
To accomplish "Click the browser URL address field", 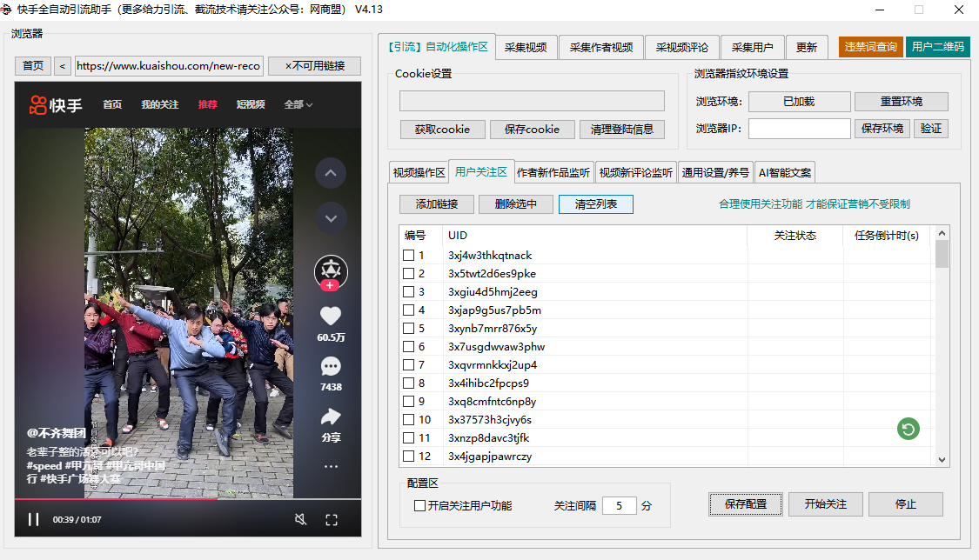I will click(x=169, y=66).
